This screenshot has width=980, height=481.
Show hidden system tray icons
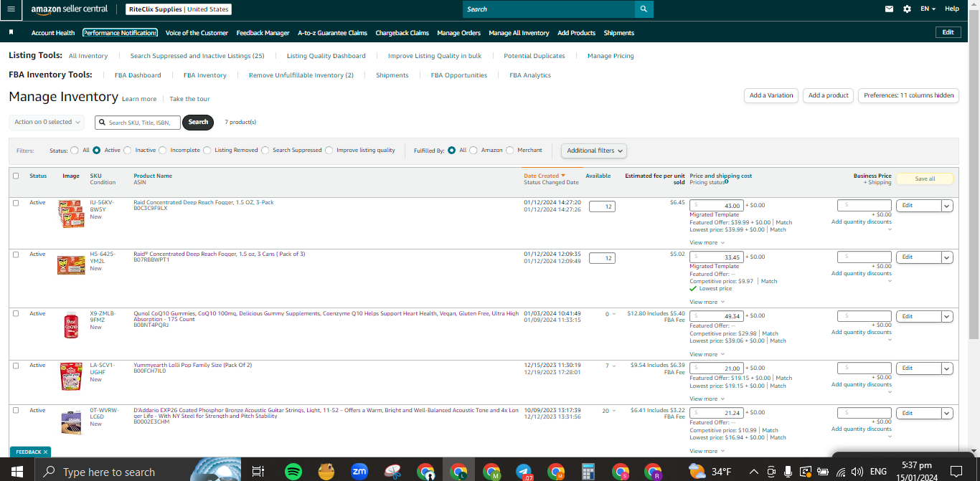(753, 472)
